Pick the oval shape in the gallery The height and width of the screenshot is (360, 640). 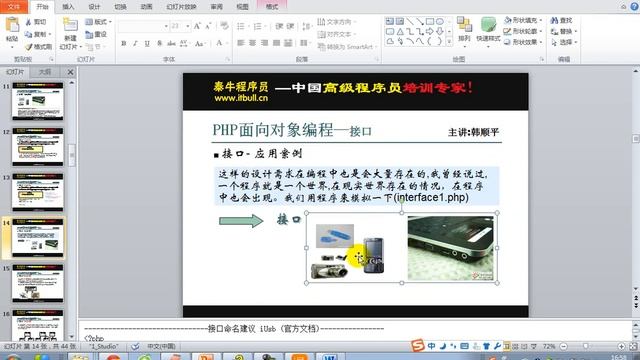(440, 21)
